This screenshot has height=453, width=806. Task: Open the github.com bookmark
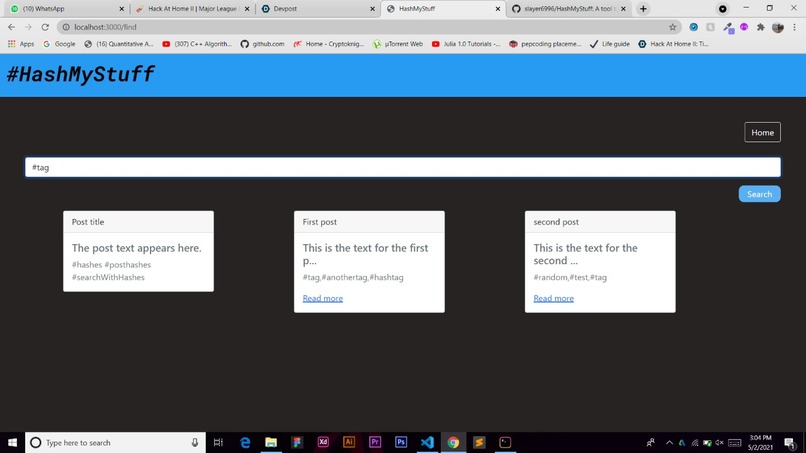262,44
